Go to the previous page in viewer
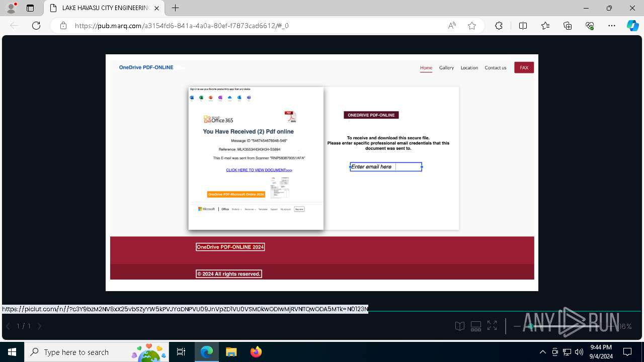644x362 pixels. (8, 326)
